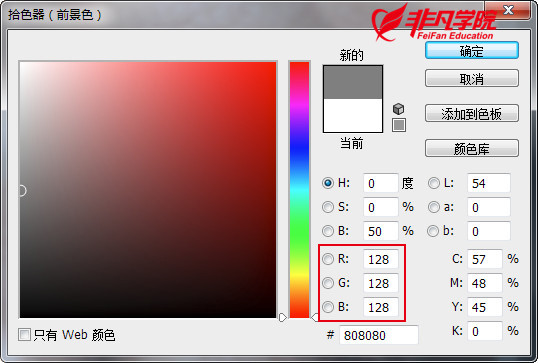
Task: Click the G green value field
Action: coord(381,283)
